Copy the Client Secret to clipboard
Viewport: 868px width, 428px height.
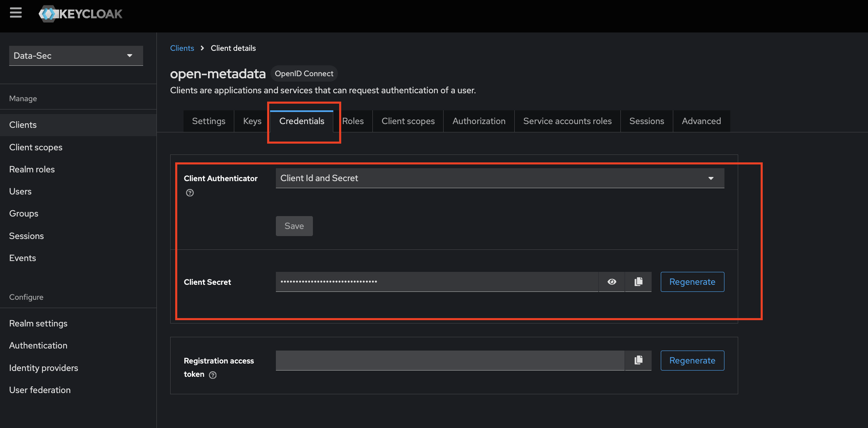point(638,282)
